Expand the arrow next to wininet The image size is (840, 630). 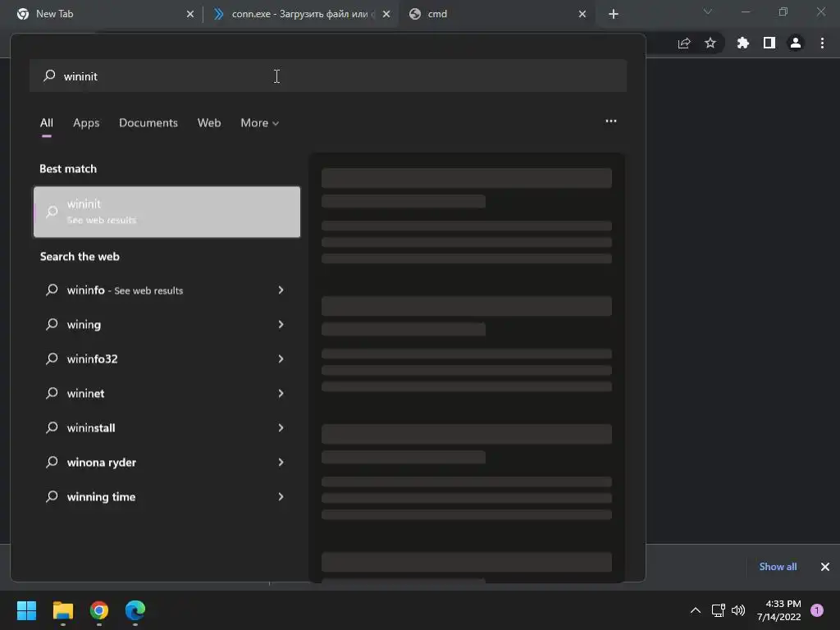281,393
